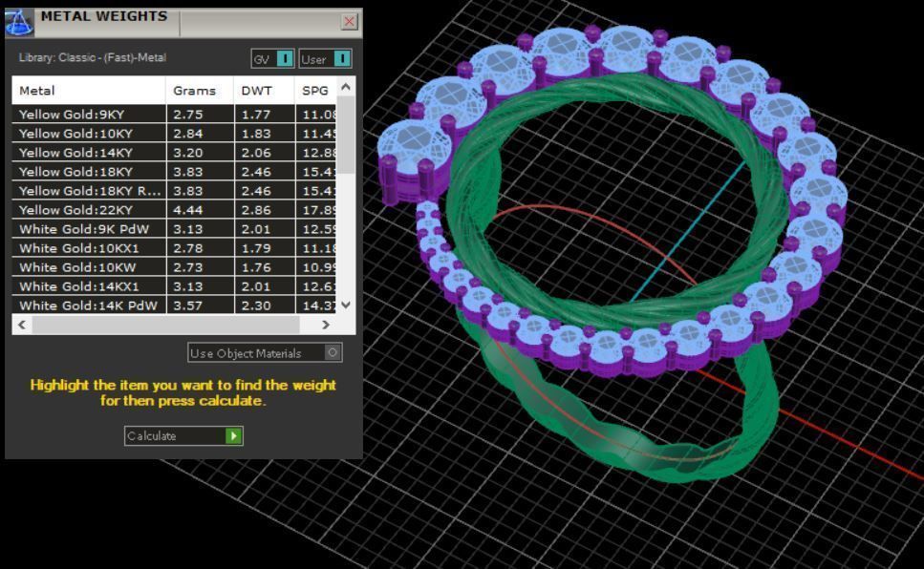Click the 2.86 DWT value

(256, 210)
